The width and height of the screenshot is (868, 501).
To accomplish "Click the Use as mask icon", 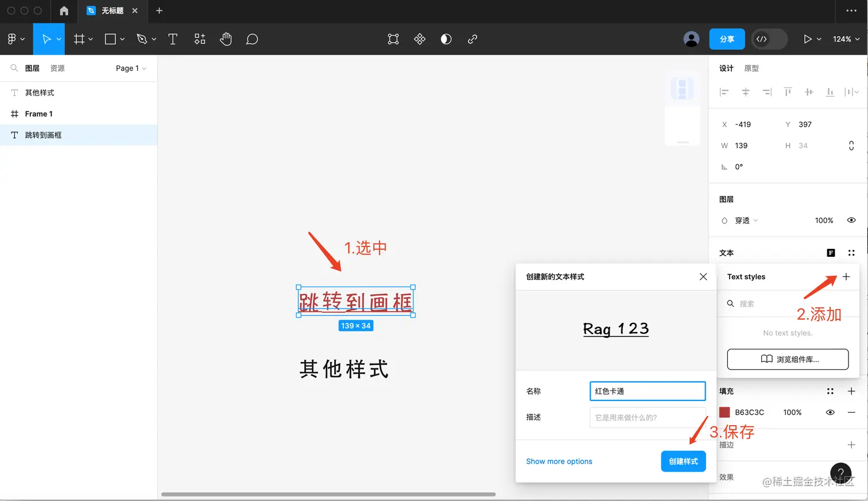I will pos(446,39).
